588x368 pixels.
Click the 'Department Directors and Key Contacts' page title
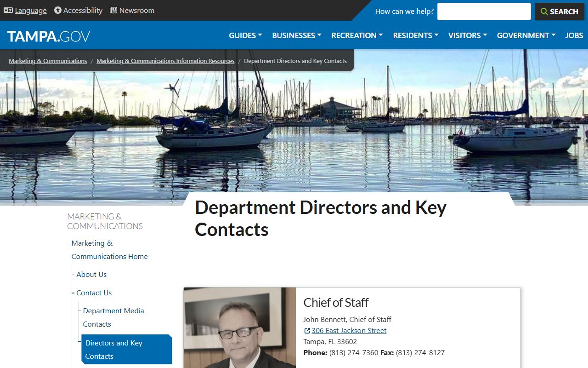click(x=321, y=218)
